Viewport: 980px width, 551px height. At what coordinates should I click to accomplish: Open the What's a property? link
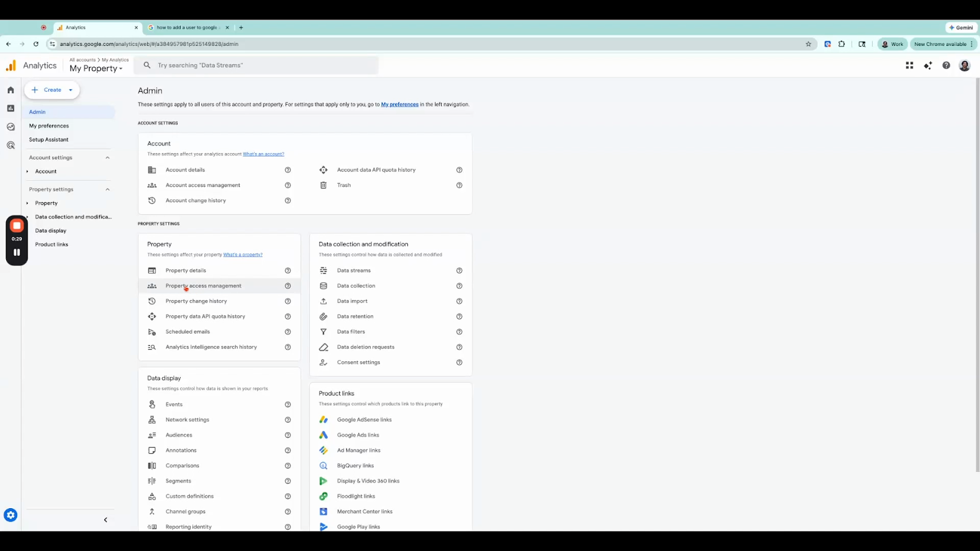243,255
